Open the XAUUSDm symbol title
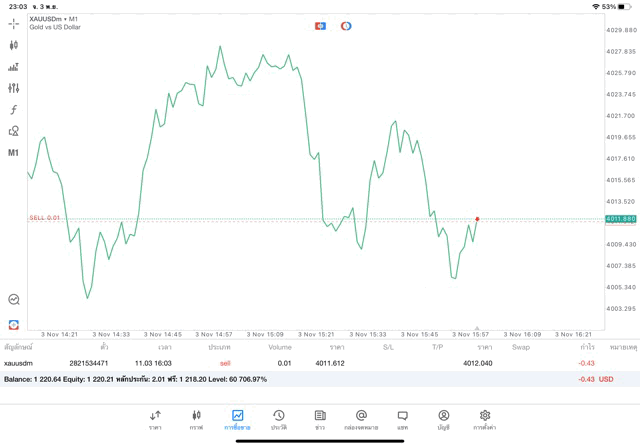The height and width of the screenshot is (447, 640). pos(54,19)
